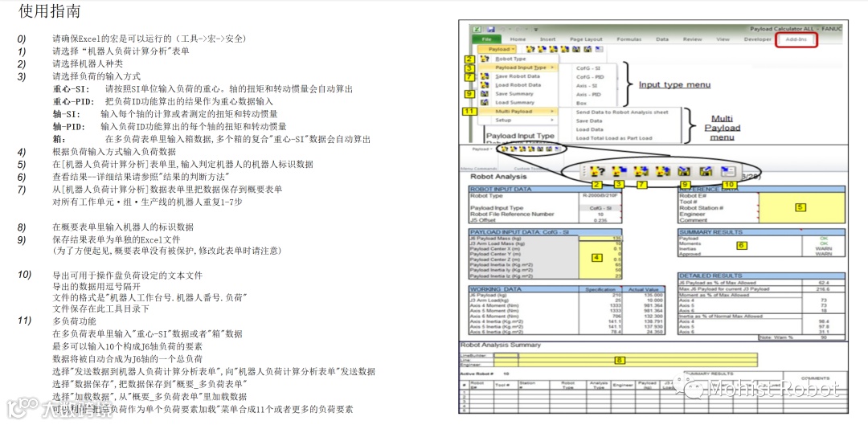Click the R-2000iB/210F Robot Type cell
This screenshot has height=425, width=868.
pyautogui.click(x=600, y=196)
